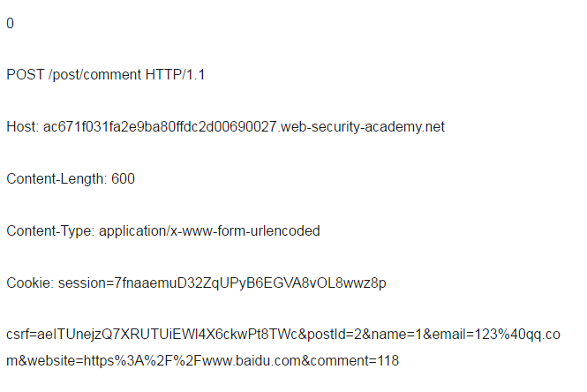Click the Cookie header label

tap(30, 283)
